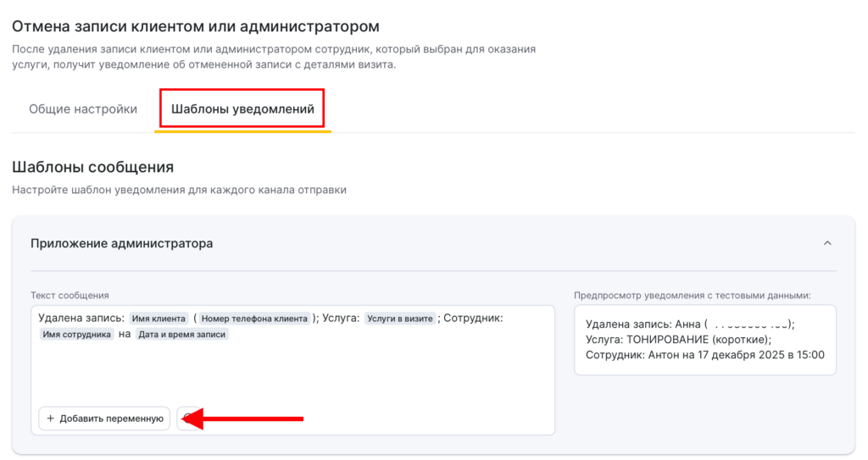This screenshot has width=868, height=460.
Task: Click the Приложение администратора panel header
Action: [122, 243]
